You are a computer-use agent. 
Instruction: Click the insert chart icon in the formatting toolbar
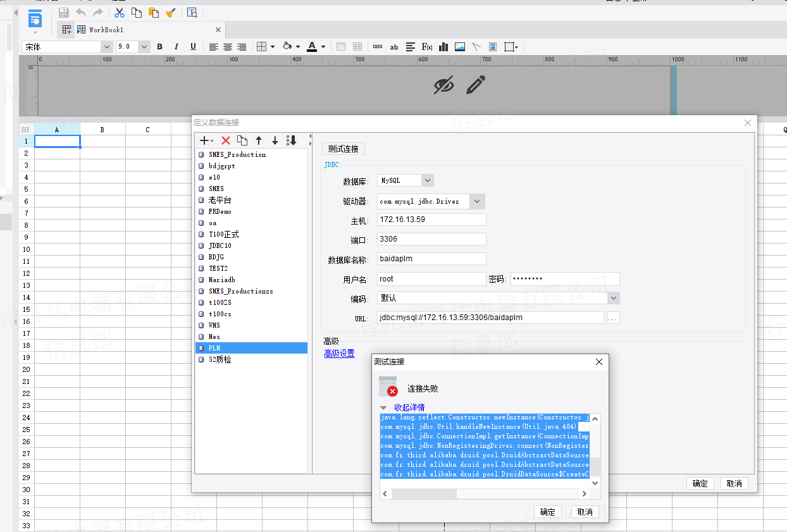[x=443, y=47]
